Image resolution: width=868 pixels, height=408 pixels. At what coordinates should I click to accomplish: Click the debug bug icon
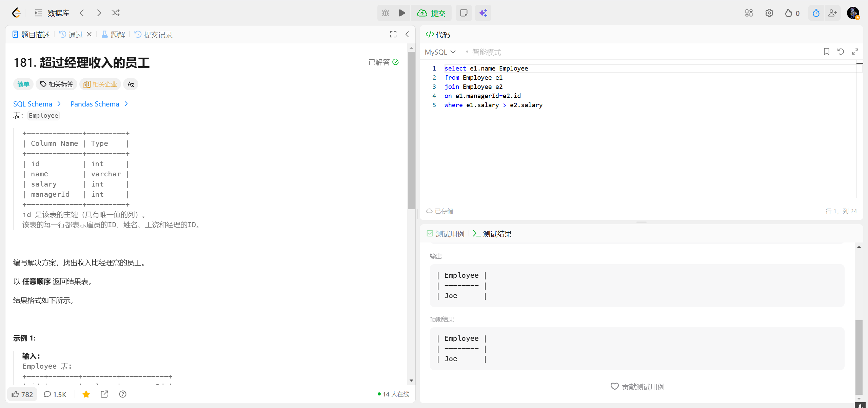[386, 13]
